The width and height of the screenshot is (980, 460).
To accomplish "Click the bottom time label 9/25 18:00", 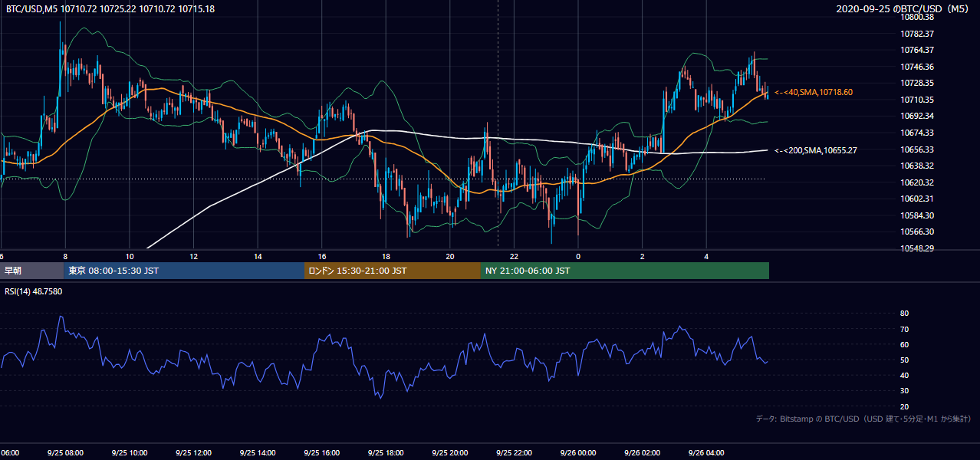I will tap(386, 453).
